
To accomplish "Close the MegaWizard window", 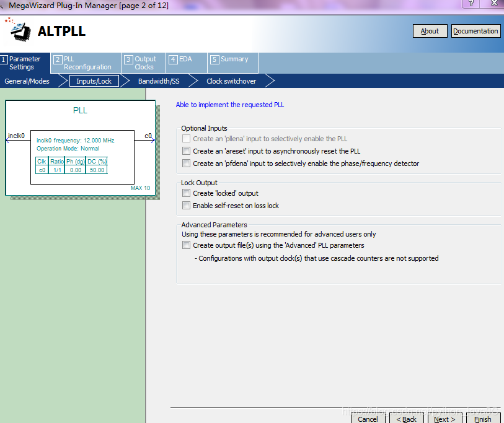I will click(x=494, y=3).
